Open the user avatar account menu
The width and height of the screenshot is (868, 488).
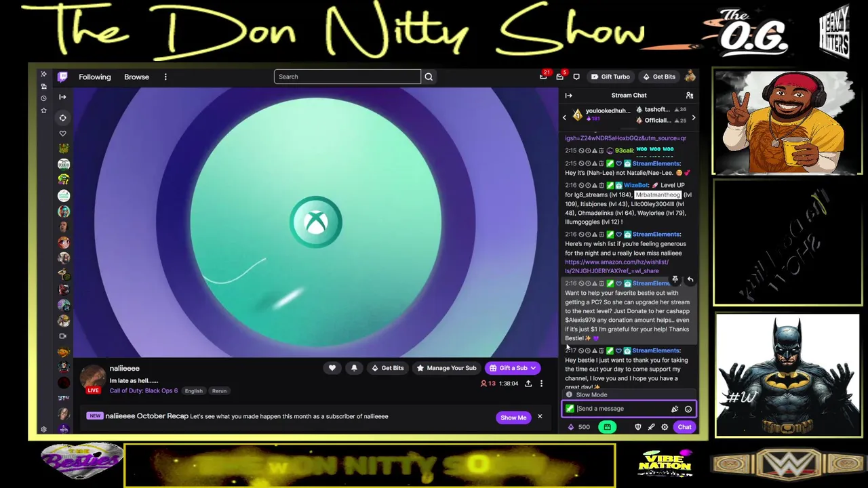pyautogui.click(x=690, y=77)
